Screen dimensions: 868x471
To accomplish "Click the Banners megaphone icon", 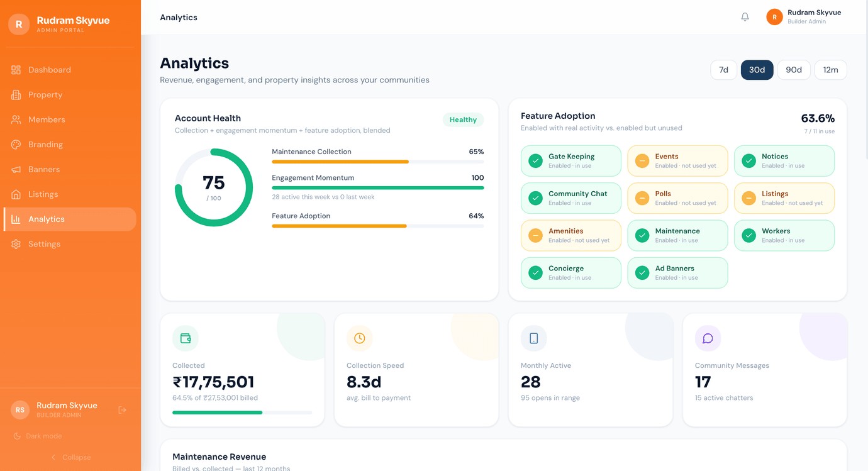I will pyautogui.click(x=16, y=169).
